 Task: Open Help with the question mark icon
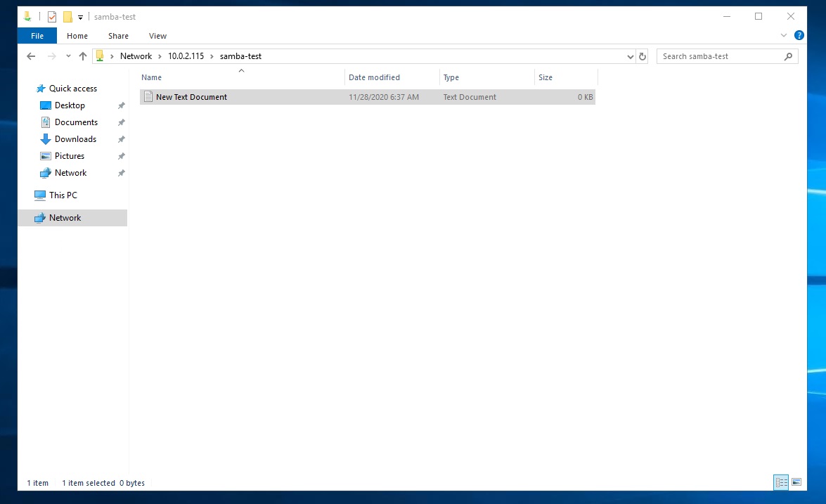799,35
